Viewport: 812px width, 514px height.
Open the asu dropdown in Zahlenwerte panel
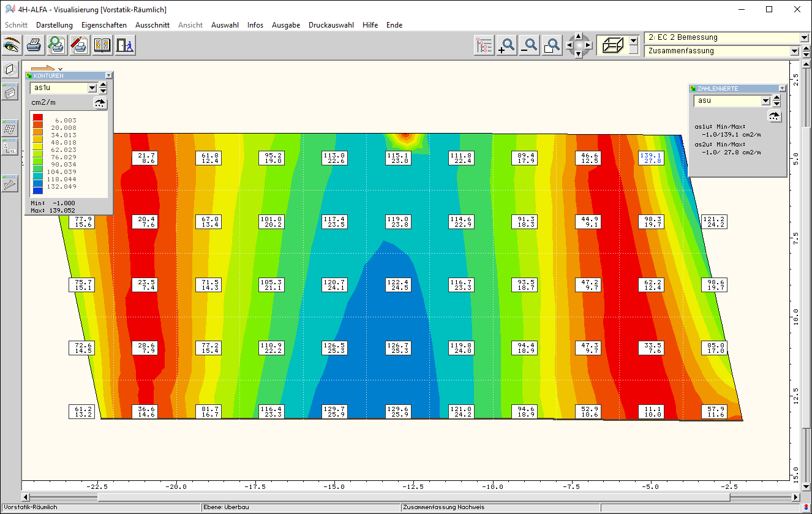click(765, 101)
